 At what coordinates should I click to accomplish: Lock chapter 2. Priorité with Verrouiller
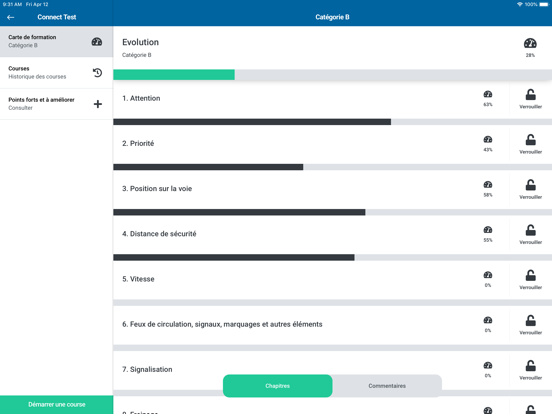[531, 144]
